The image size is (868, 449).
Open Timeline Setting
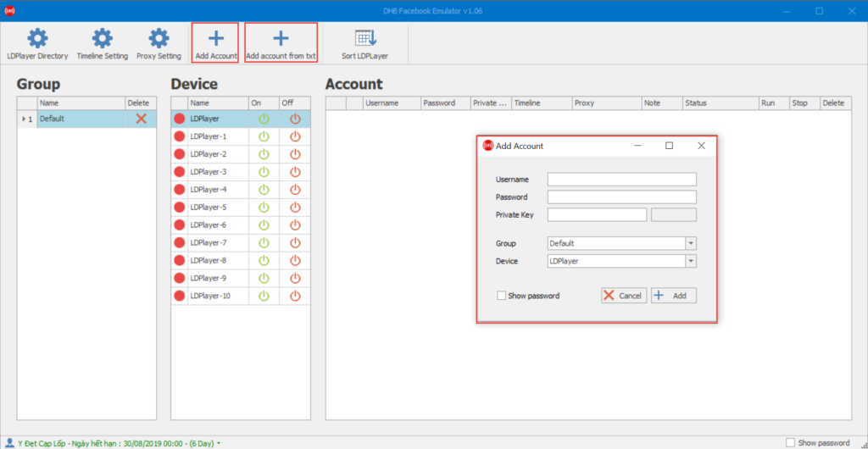103,44
